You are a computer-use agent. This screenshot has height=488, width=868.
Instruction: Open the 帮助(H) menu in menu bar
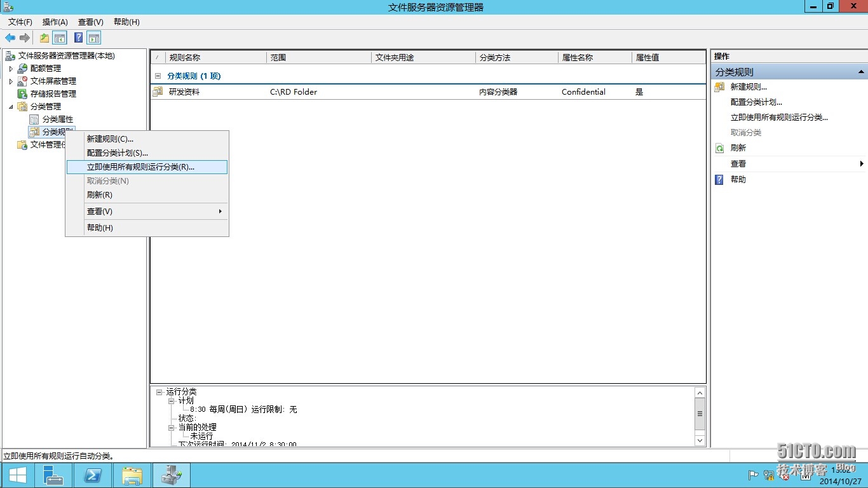(126, 22)
